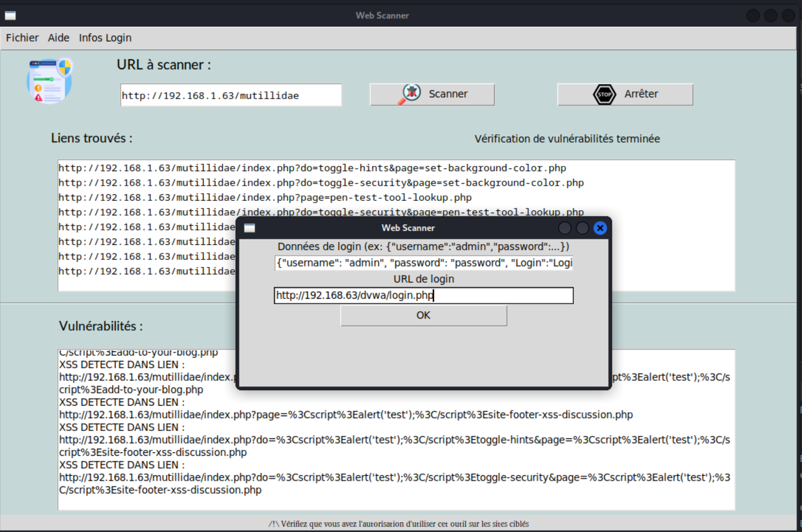
Task: Open the Infos Login menu
Action: click(105, 38)
